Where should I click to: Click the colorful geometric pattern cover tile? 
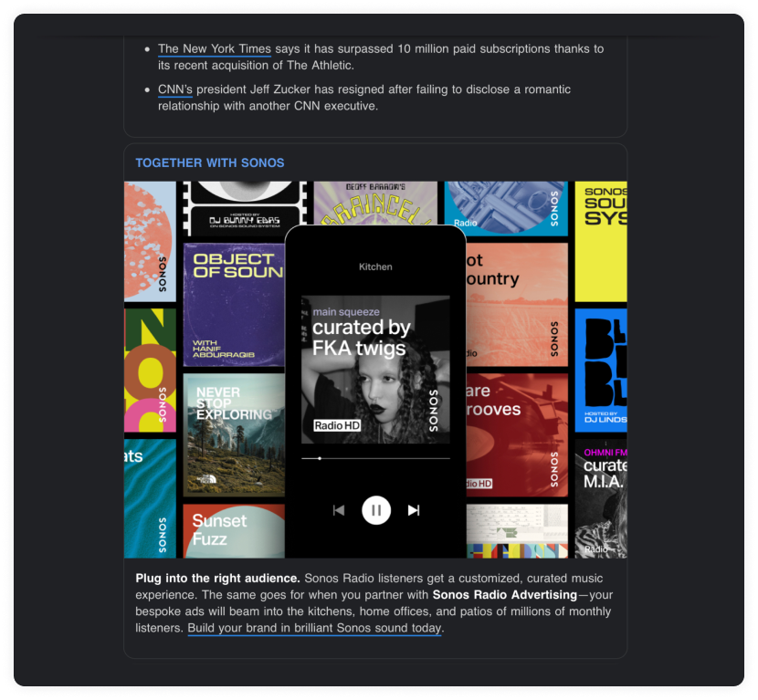517,531
